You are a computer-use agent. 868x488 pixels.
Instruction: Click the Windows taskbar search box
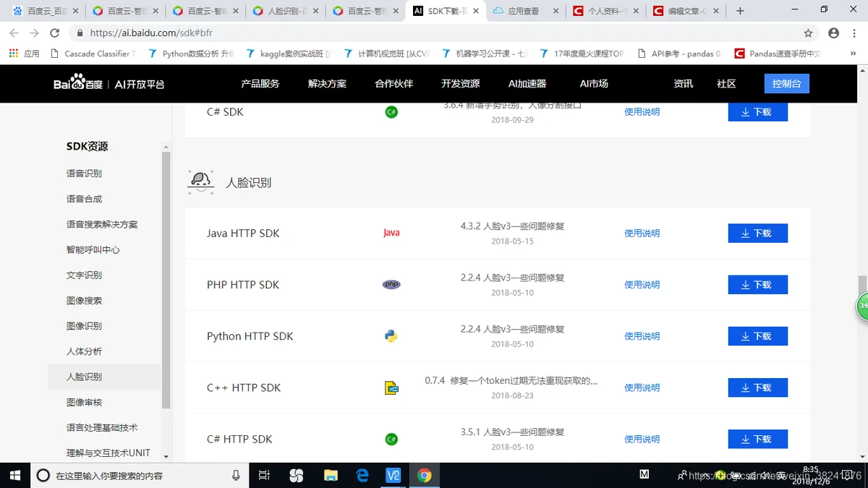[x=138, y=475]
